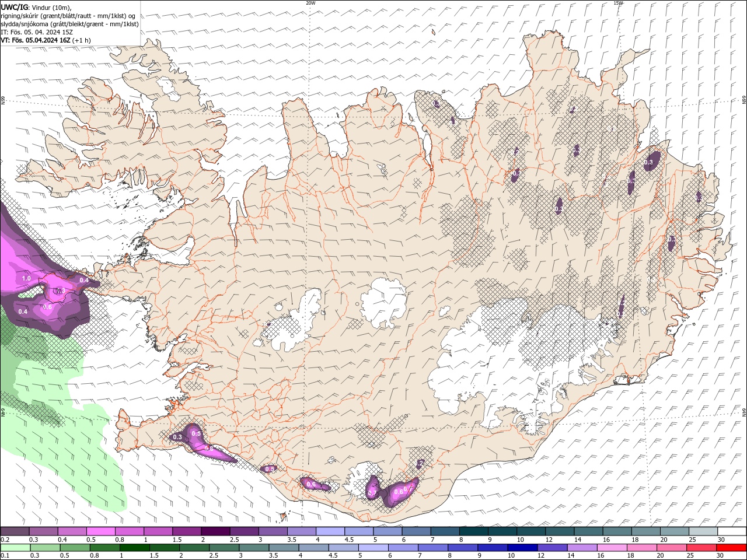Select the 'VT: Fös. 05.04.2024 16Z (+1 h)' line
The image size is (747, 560).
[x=46, y=40]
